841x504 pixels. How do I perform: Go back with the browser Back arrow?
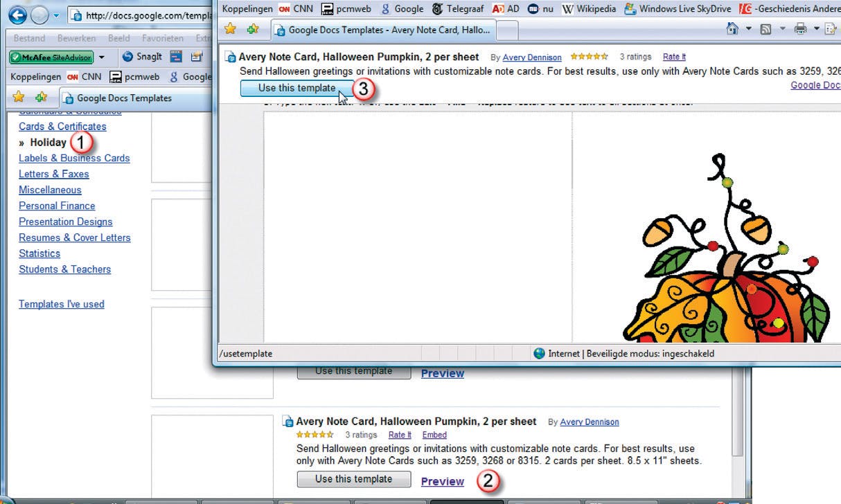coord(17,15)
